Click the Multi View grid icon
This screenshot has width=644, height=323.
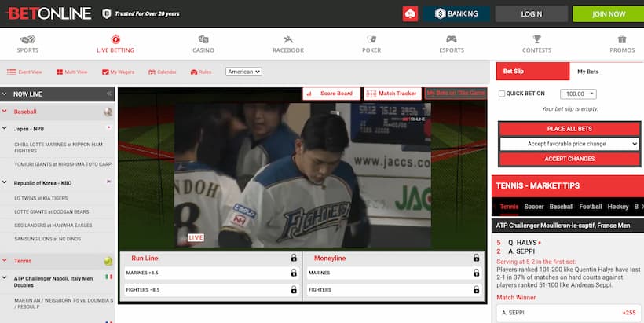click(x=60, y=72)
